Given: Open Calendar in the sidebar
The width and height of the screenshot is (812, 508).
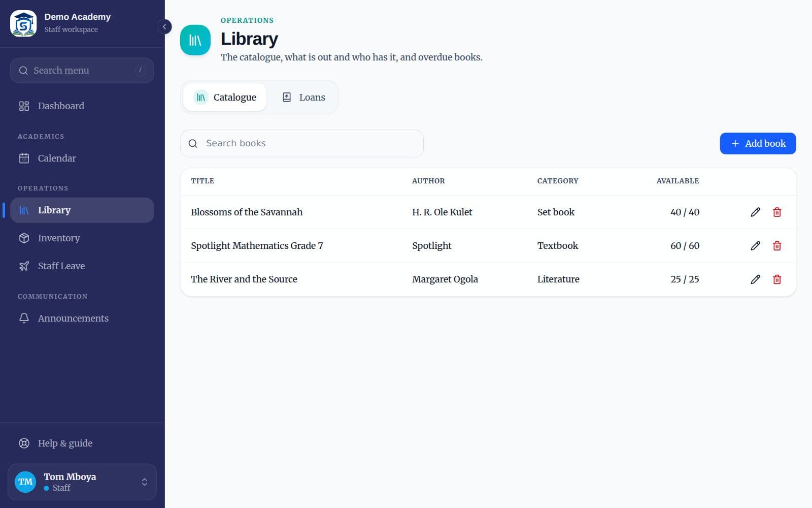Looking at the screenshot, I should click(x=82, y=158).
